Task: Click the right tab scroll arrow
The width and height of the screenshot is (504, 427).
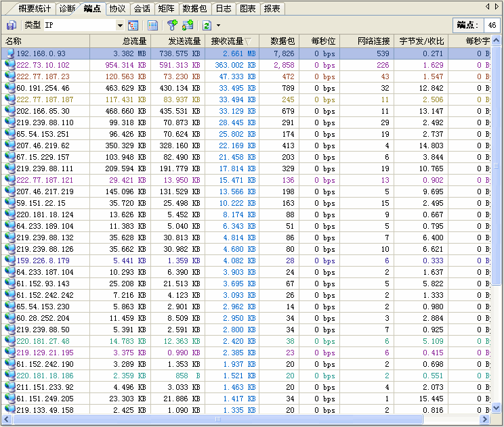Action: pos(497,7)
